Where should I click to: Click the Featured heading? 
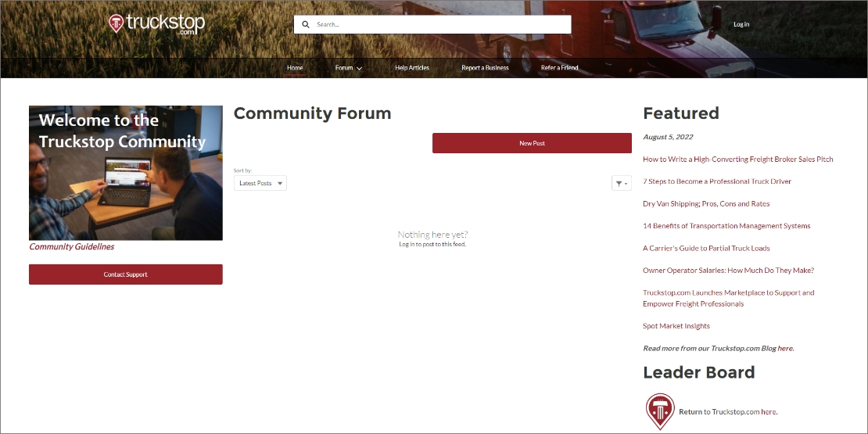point(681,113)
